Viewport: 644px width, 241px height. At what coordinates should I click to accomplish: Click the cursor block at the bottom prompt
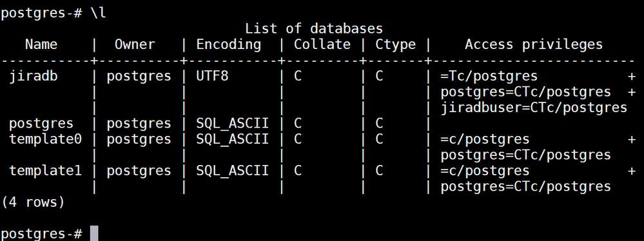pos(94,233)
